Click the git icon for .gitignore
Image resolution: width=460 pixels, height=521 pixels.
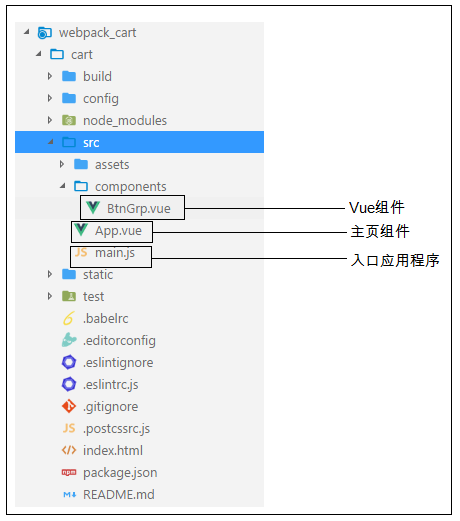pos(69,406)
